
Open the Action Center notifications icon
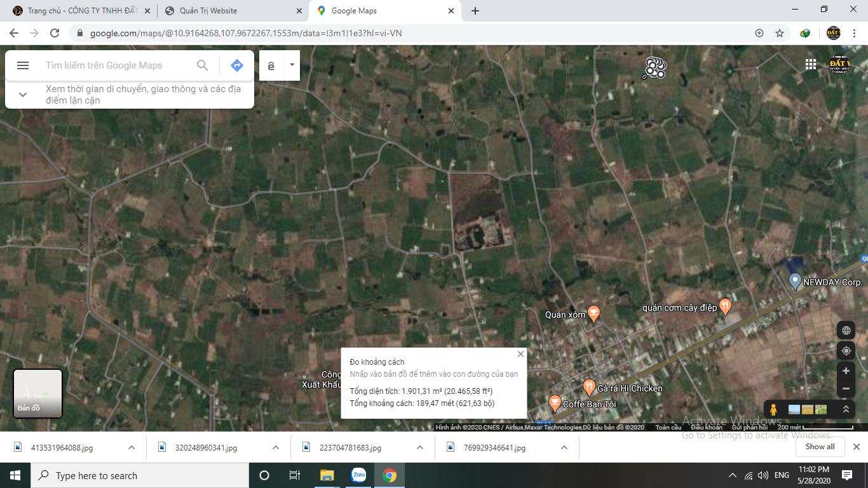[847, 475]
